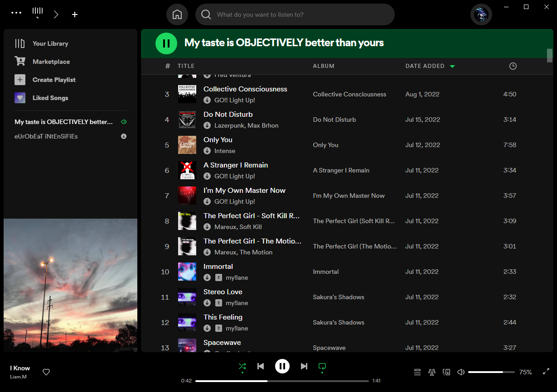Open the Sakura's Shadows album link in Stereo Love row
This screenshot has width=557, height=392.
[x=339, y=297]
